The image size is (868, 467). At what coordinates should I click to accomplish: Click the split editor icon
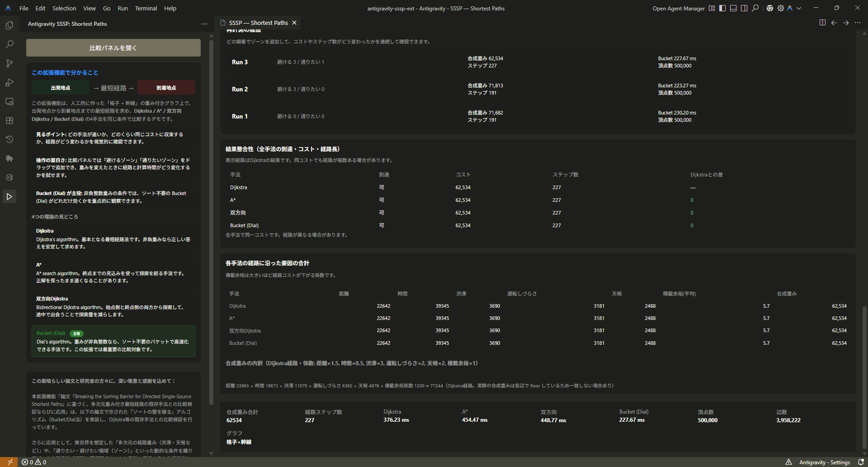[822, 23]
